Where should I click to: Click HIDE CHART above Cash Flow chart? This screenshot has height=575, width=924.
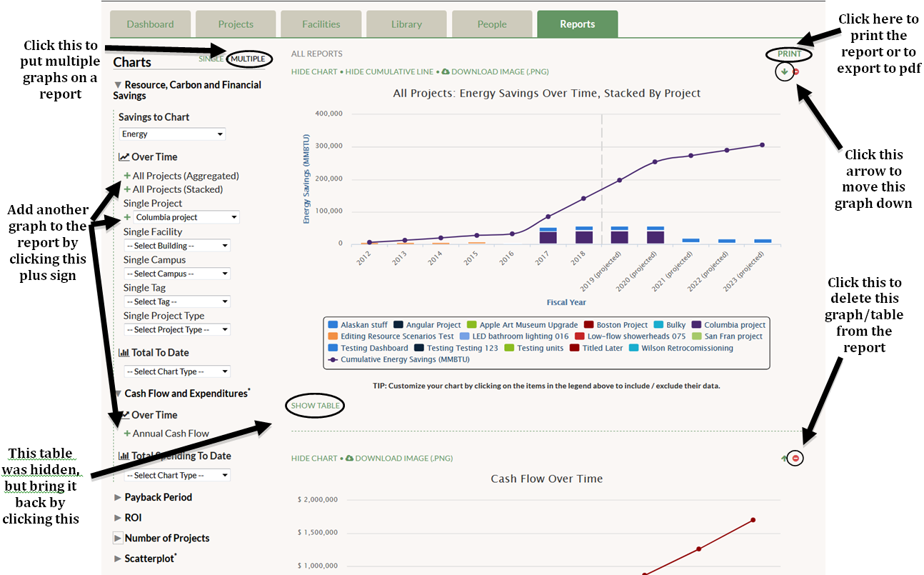(313, 458)
